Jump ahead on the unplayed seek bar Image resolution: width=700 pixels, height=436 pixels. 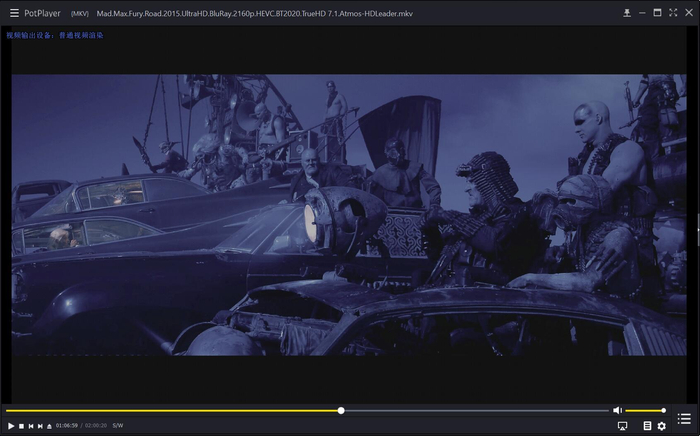click(476, 411)
